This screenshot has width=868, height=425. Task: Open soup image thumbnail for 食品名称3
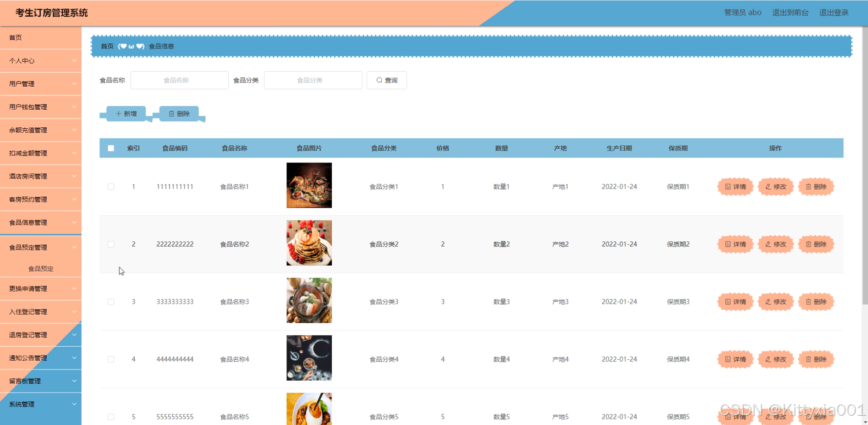tap(309, 300)
